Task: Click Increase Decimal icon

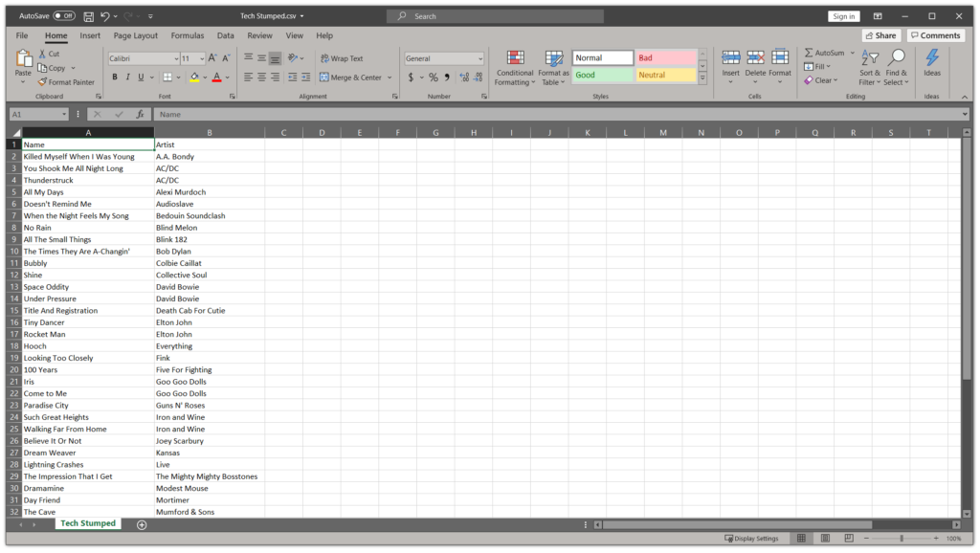Action: coord(464,77)
